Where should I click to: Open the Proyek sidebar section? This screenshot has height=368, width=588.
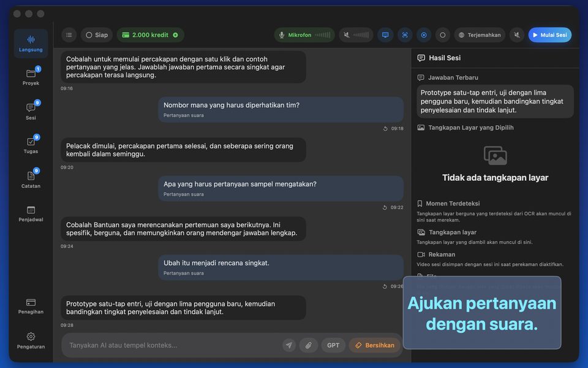click(31, 77)
